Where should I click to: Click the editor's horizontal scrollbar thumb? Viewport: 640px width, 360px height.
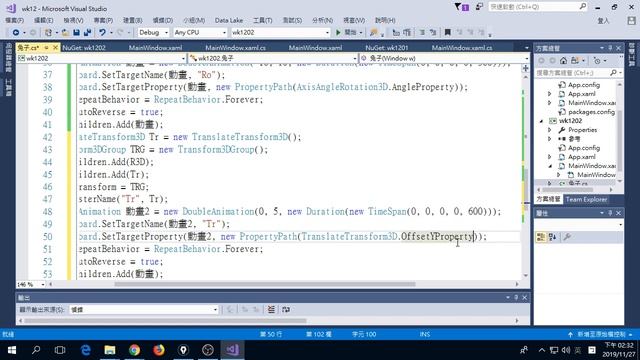click(264, 284)
